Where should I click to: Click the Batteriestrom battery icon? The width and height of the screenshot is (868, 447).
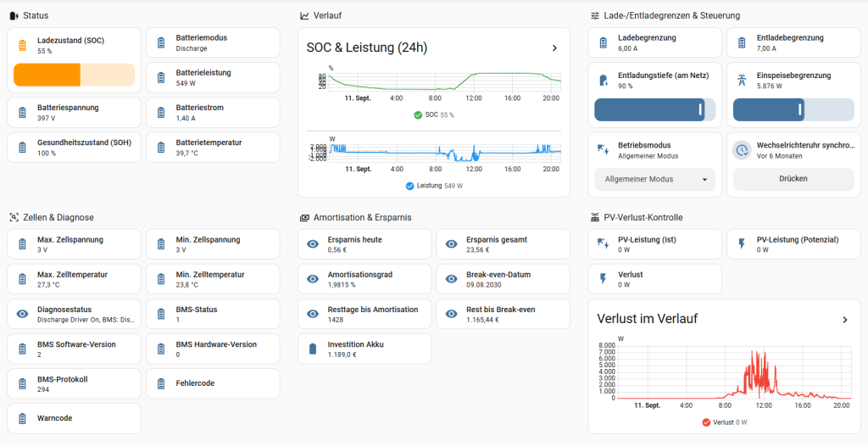point(161,113)
